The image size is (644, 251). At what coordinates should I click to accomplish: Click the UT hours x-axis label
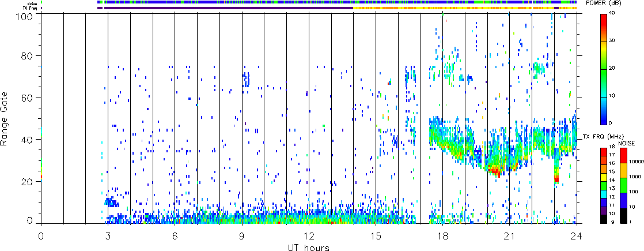click(308, 247)
